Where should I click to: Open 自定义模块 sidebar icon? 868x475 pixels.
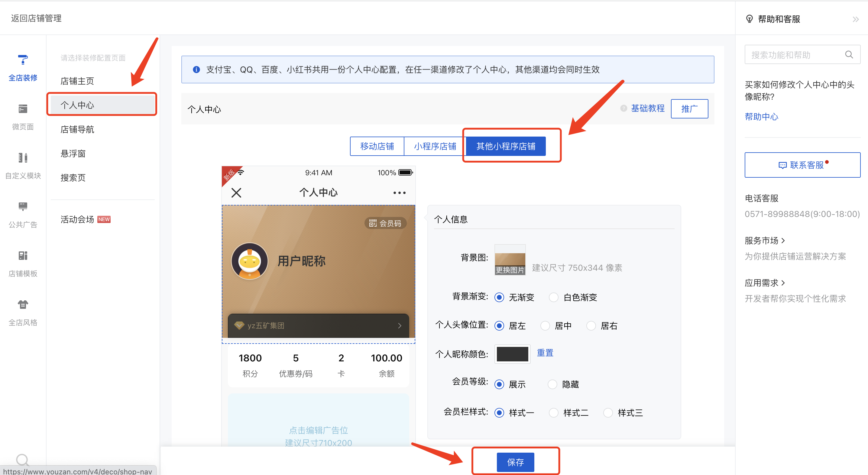(23, 158)
